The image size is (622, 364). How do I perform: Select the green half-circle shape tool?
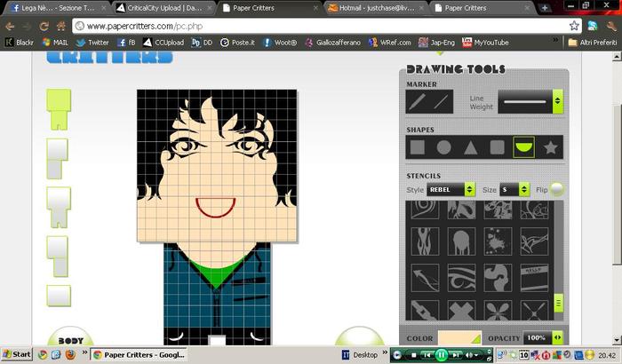click(x=523, y=147)
